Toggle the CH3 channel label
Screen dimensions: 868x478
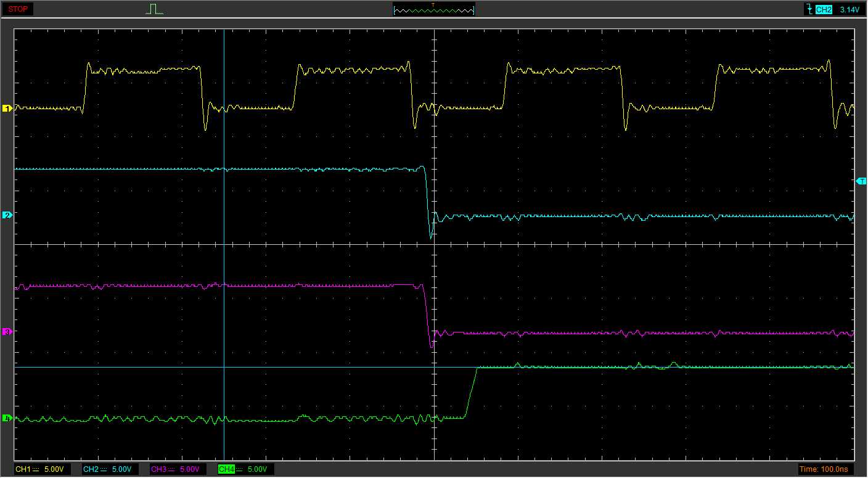[x=158, y=469]
